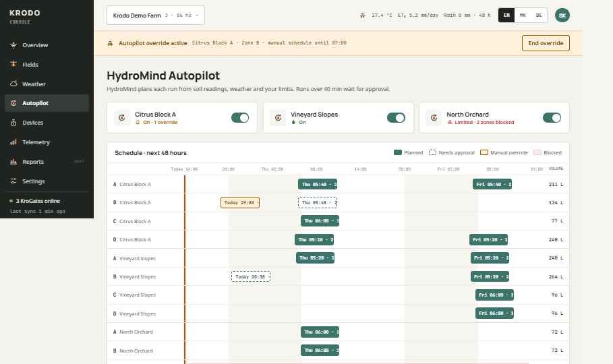The height and width of the screenshot is (364, 613).
Task: Click the Telemetry bar chart icon
Action: point(13,142)
